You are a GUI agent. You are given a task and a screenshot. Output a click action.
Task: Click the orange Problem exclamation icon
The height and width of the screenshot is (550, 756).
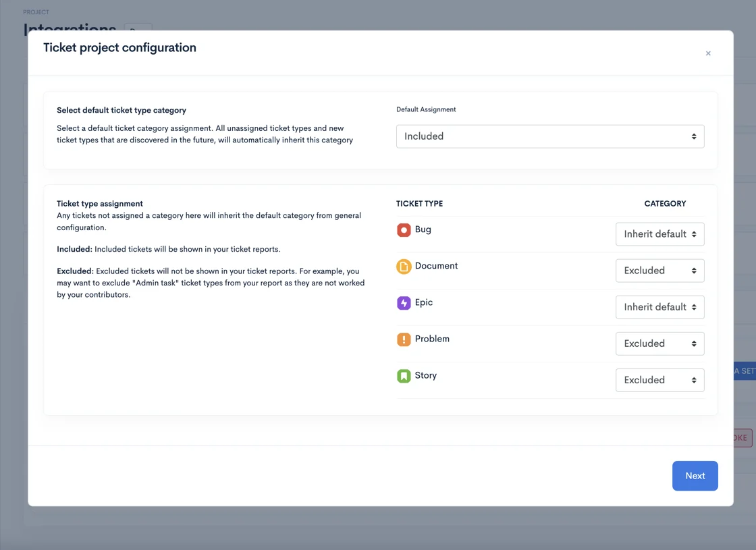point(404,339)
